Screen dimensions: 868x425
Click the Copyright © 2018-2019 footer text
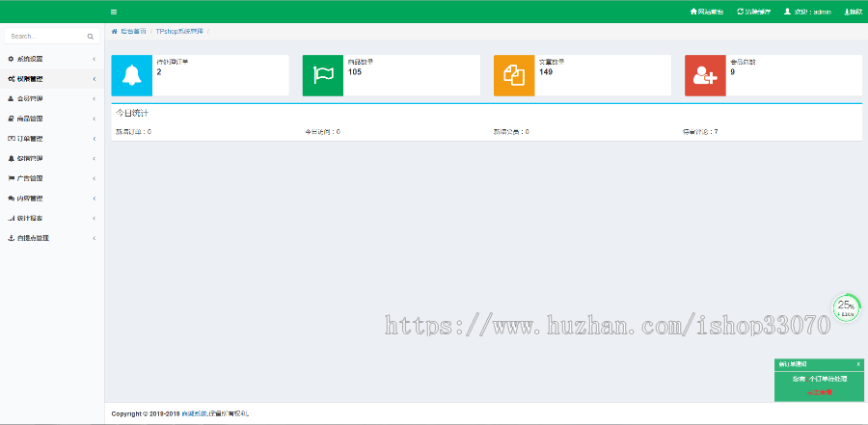pyautogui.click(x=146, y=413)
